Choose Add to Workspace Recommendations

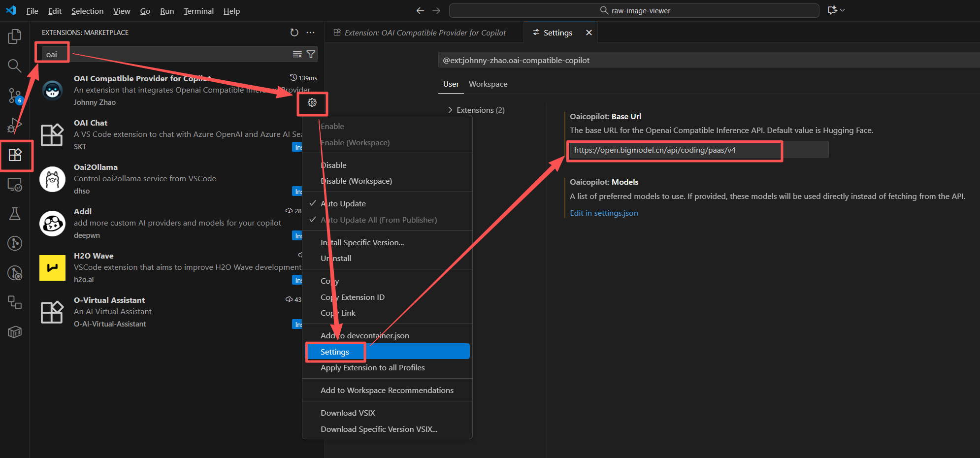pyautogui.click(x=387, y=391)
